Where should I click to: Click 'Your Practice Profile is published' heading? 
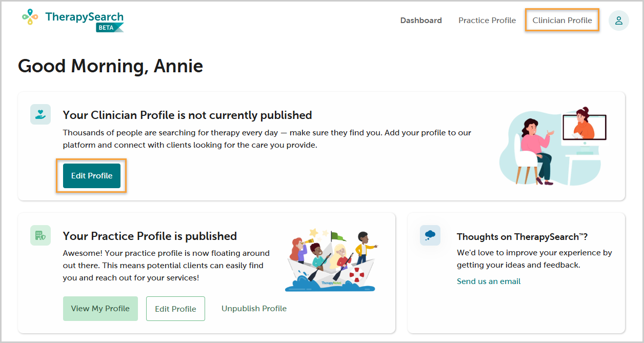coord(150,236)
